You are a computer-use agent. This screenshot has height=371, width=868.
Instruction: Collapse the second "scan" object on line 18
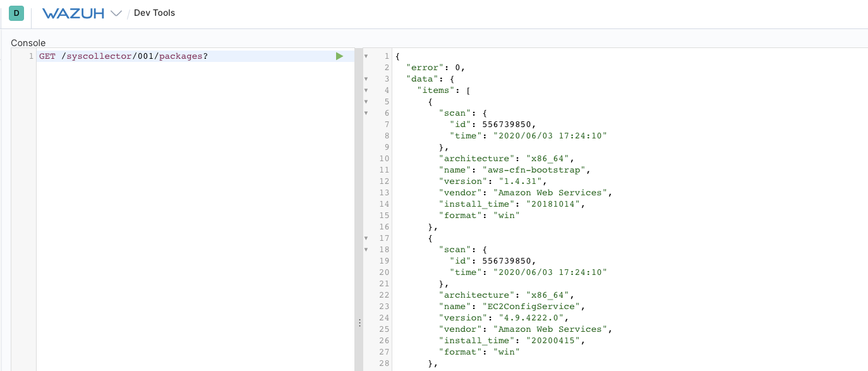click(366, 249)
